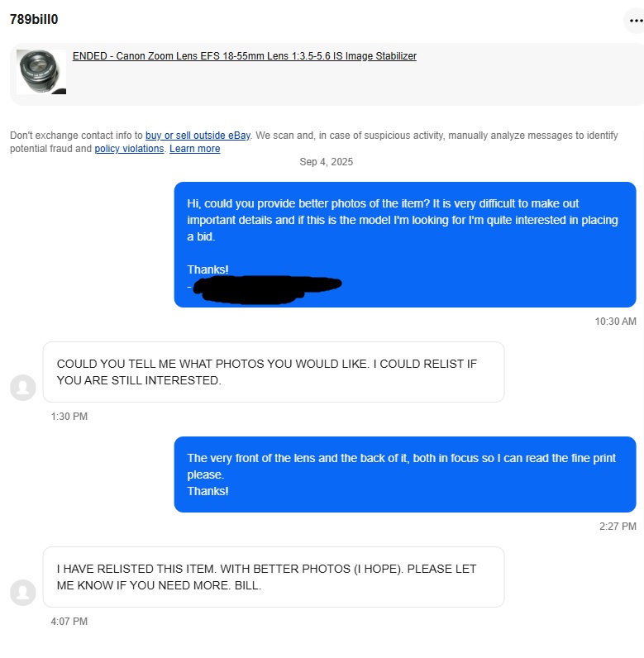Select the 789bill0 username heading
Image resolution: width=644 pixels, height=658 pixels.
pyautogui.click(x=34, y=19)
